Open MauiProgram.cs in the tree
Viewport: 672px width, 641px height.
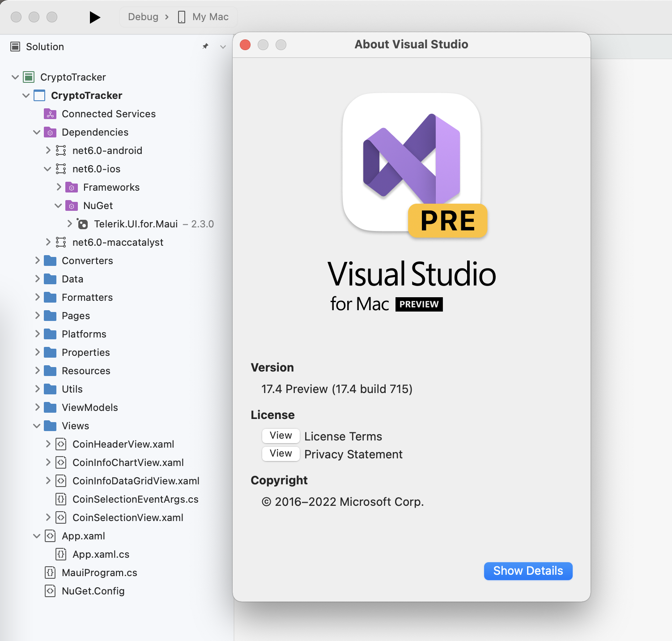(99, 573)
